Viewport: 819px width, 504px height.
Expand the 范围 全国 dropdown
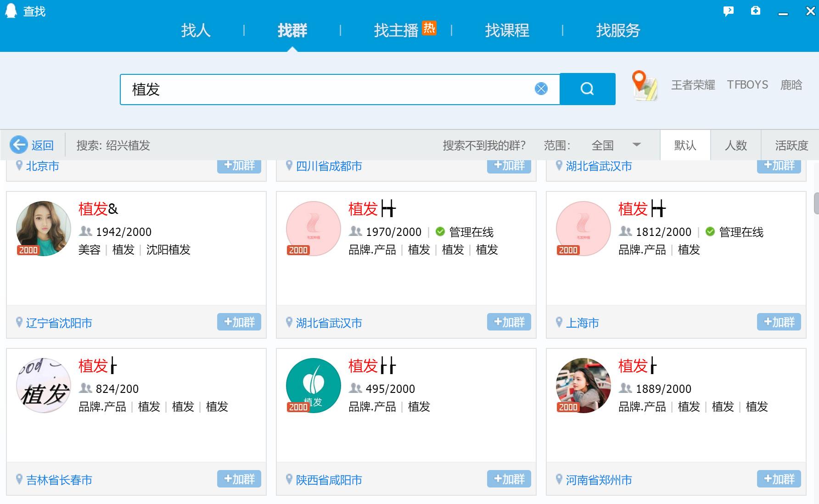click(636, 145)
